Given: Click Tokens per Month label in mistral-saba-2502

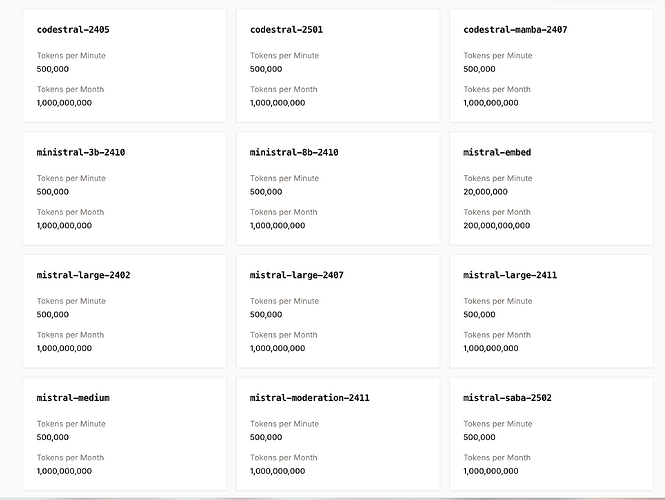Looking at the screenshot, I should [497, 458].
